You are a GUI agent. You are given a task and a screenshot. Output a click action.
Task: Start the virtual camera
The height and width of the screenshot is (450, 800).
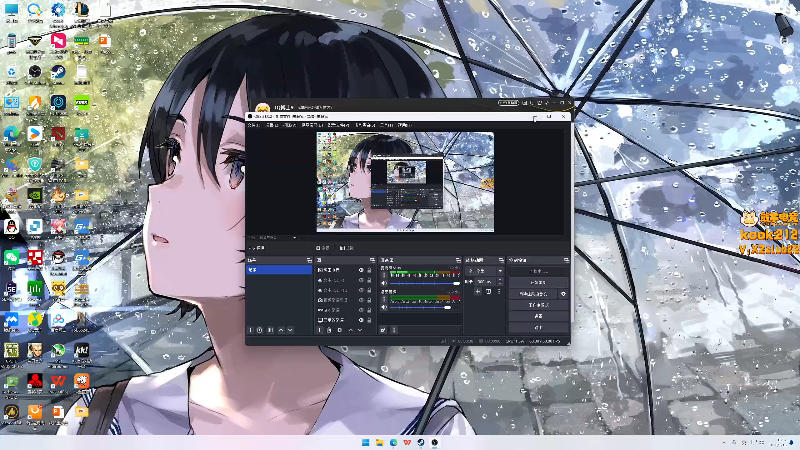point(533,294)
